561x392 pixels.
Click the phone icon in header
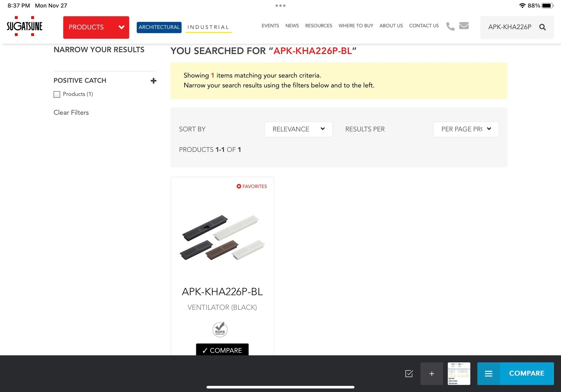coord(450,26)
